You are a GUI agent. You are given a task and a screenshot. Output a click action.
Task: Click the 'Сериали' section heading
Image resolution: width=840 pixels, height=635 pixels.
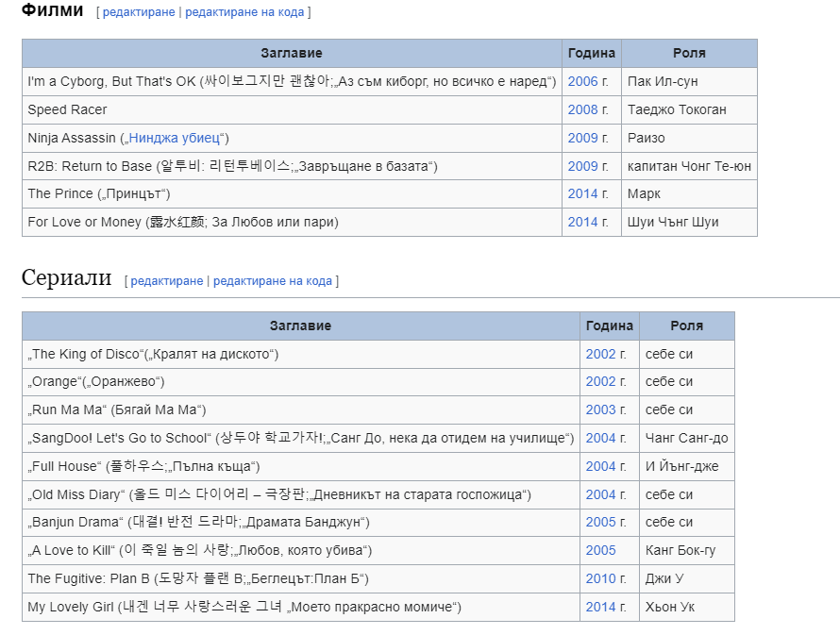pos(67,278)
